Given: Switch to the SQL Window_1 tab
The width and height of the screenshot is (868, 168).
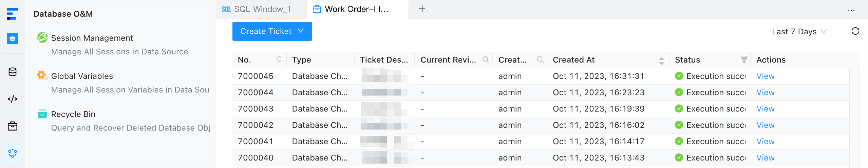Looking at the screenshot, I should [x=257, y=9].
